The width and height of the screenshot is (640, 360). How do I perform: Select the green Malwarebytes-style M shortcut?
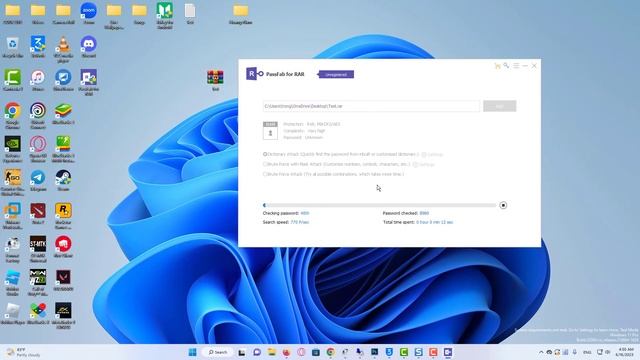tap(164, 16)
